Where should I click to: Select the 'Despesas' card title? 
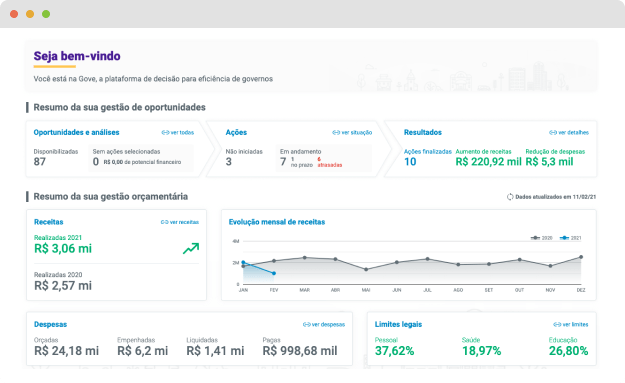51,325
